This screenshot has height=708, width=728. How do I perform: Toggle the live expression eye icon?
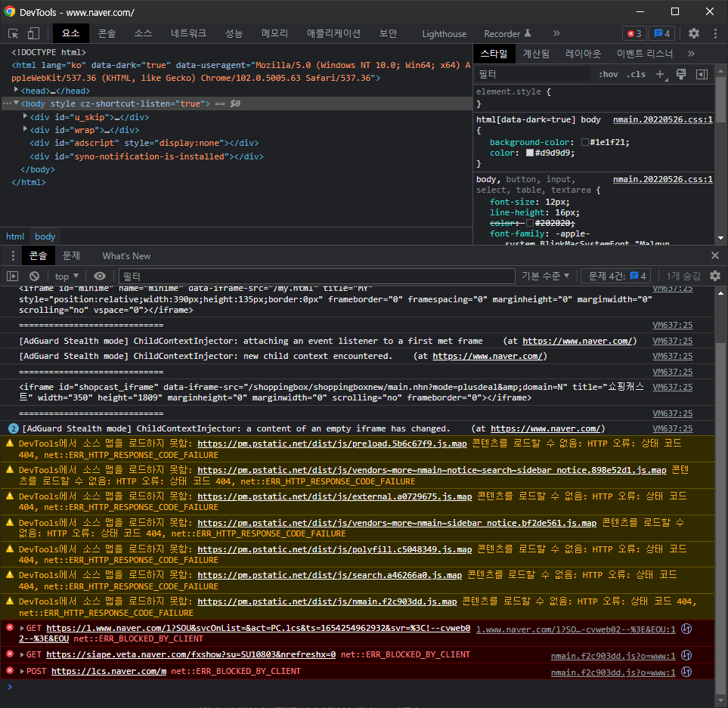coord(99,276)
